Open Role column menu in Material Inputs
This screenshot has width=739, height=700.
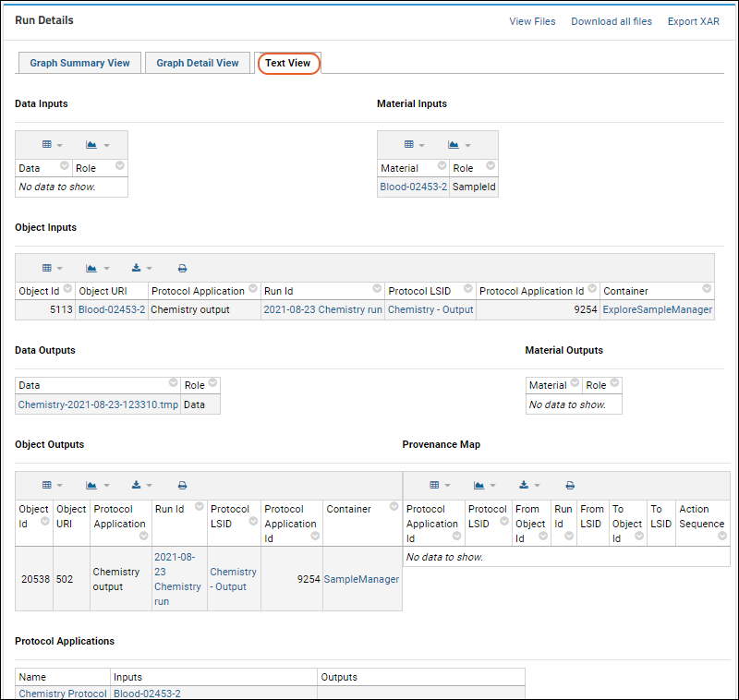pos(491,165)
